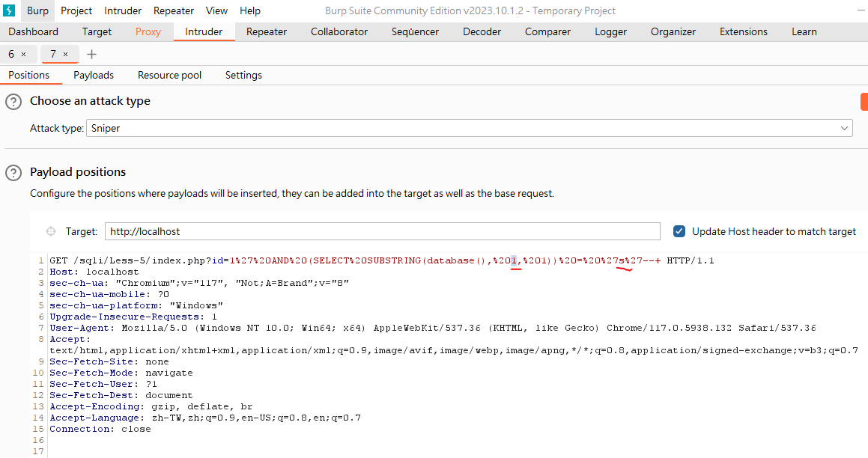
Task: Open the Collaborator tab
Action: point(339,32)
